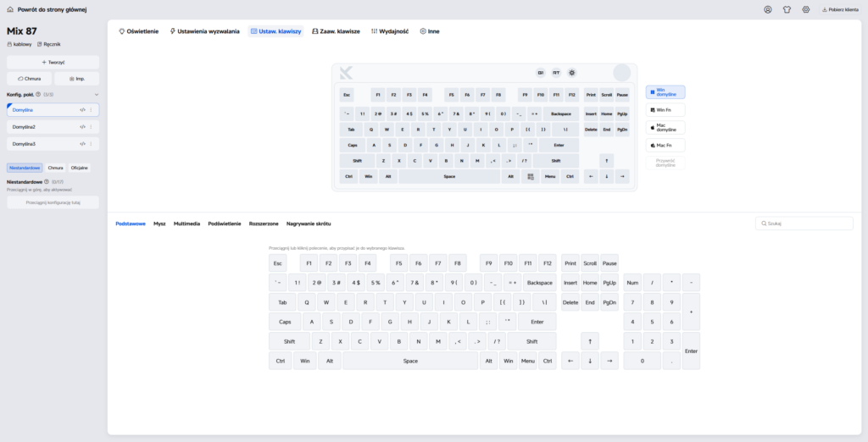Open code icon on Domyślna row
Viewport: 868px width, 442px height.
tap(82, 110)
